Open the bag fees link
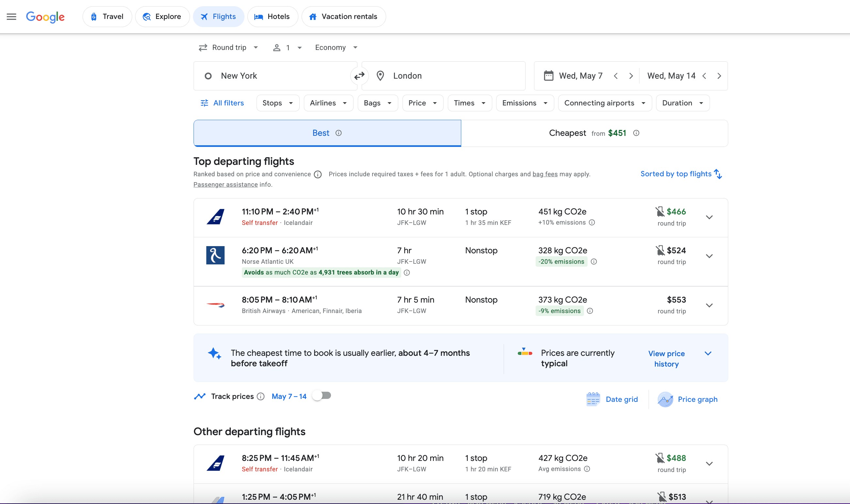This screenshot has width=850, height=504. [x=545, y=174]
